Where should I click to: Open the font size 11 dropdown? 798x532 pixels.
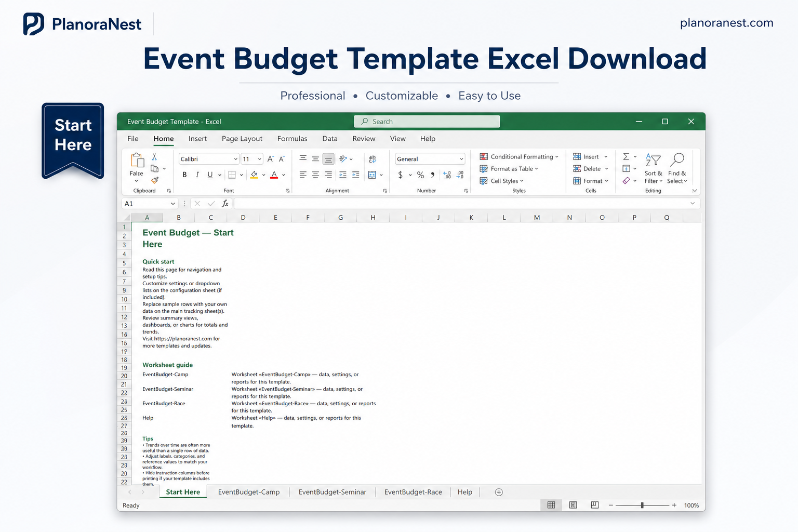coord(260,159)
